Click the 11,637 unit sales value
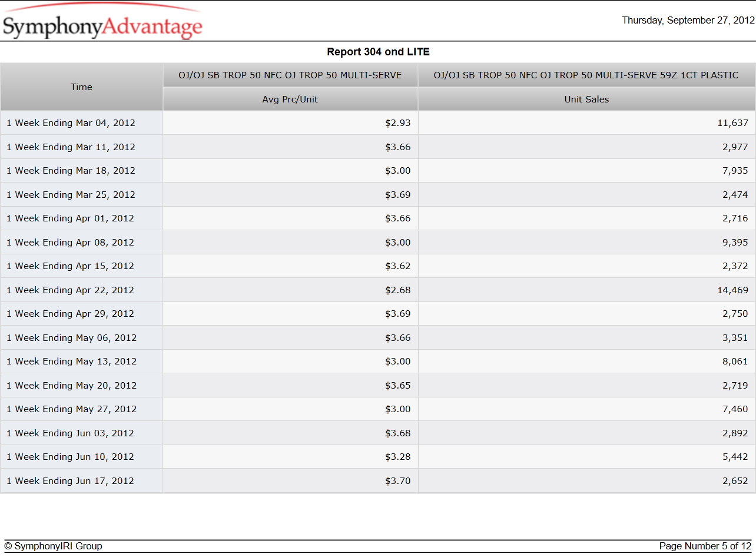 pyautogui.click(x=732, y=123)
